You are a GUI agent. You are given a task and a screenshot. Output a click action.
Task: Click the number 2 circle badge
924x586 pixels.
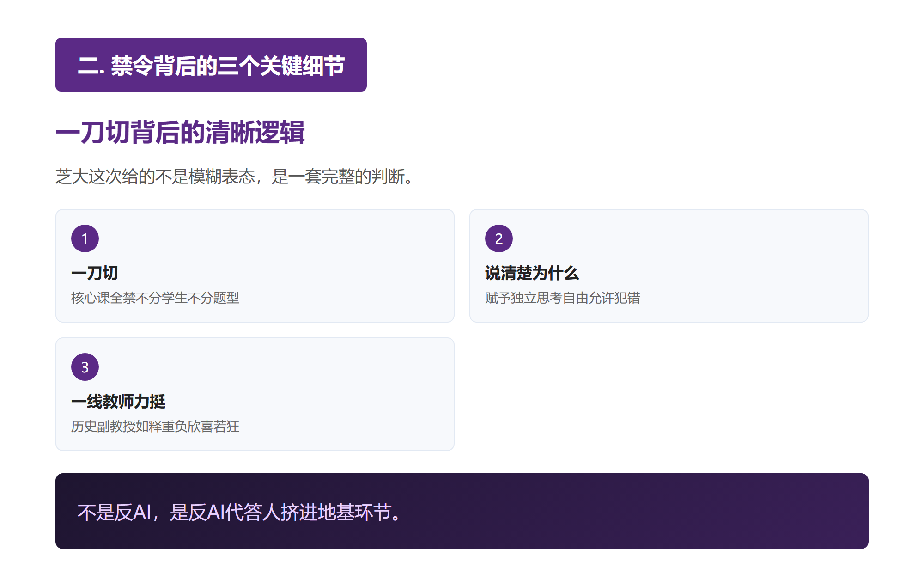(499, 238)
